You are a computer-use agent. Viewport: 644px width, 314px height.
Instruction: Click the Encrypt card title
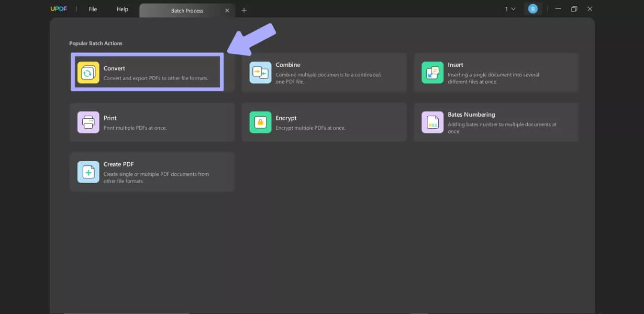286,118
